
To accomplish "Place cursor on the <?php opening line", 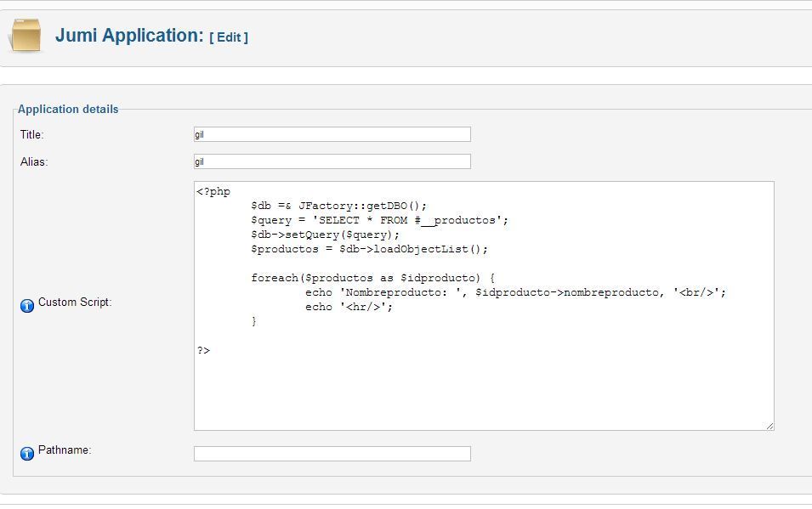I will coord(213,191).
